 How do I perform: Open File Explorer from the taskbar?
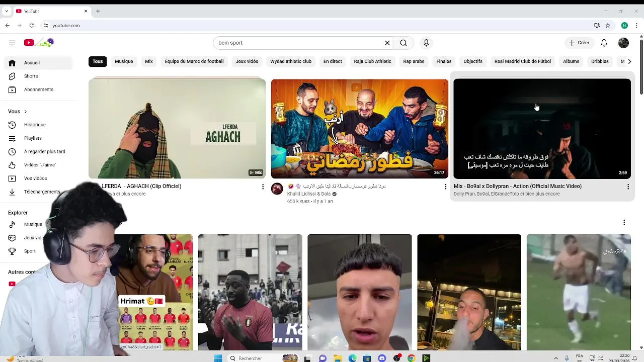coord(338,358)
